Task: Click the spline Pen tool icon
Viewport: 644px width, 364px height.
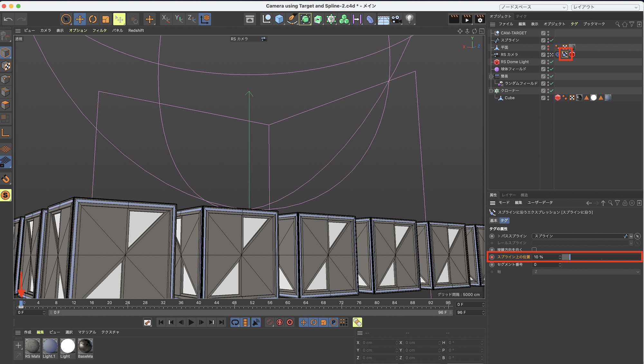Action: tap(292, 19)
